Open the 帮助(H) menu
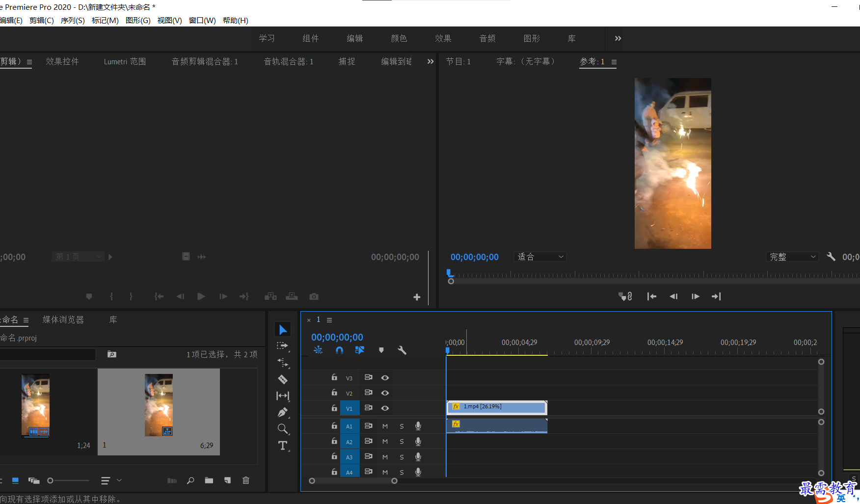 tap(236, 20)
